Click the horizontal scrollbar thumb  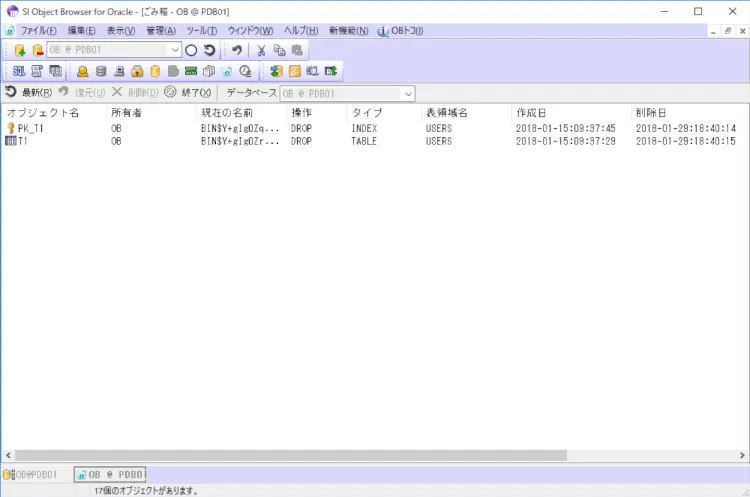point(291,455)
